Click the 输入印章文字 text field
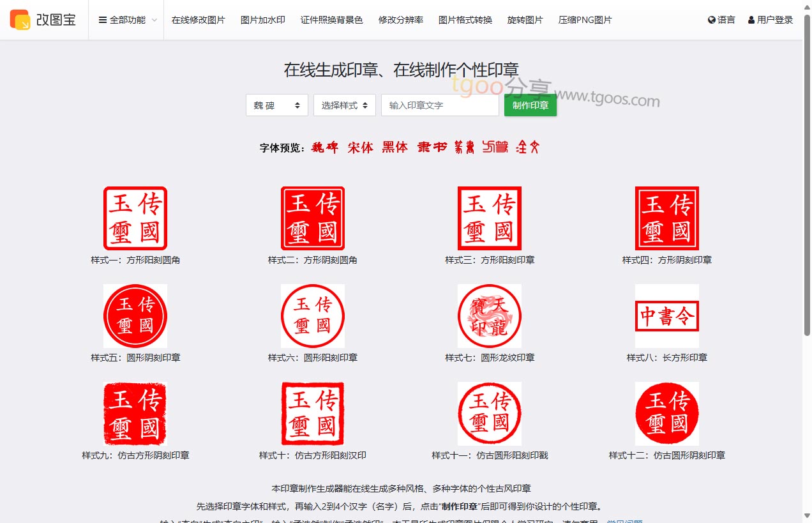The height and width of the screenshot is (523, 812). [439, 105]
